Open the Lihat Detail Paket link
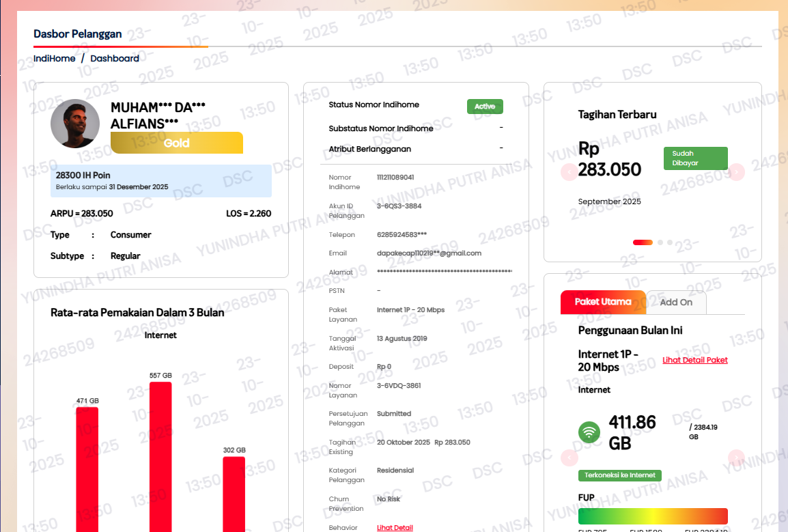This screenshot has width=788, height=532. point(695,360)
